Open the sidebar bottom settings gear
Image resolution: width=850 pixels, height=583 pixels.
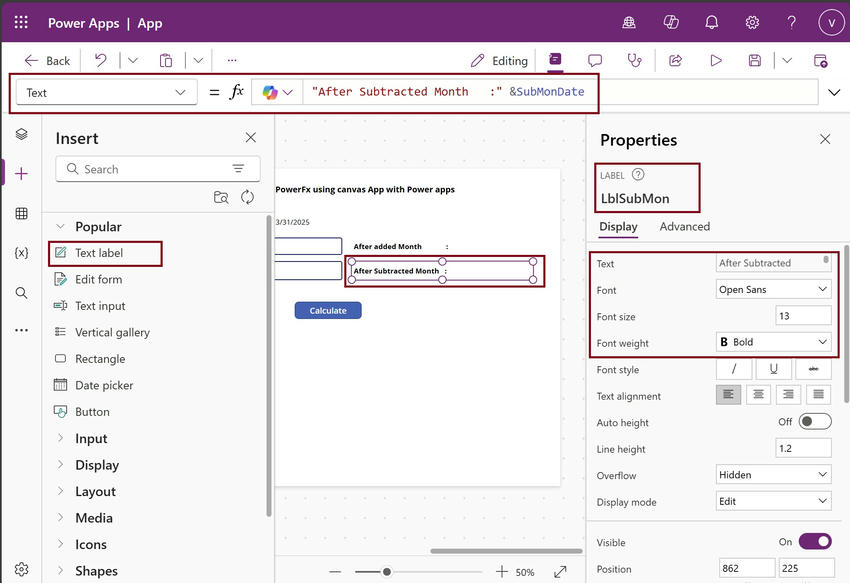pos(22,569)
